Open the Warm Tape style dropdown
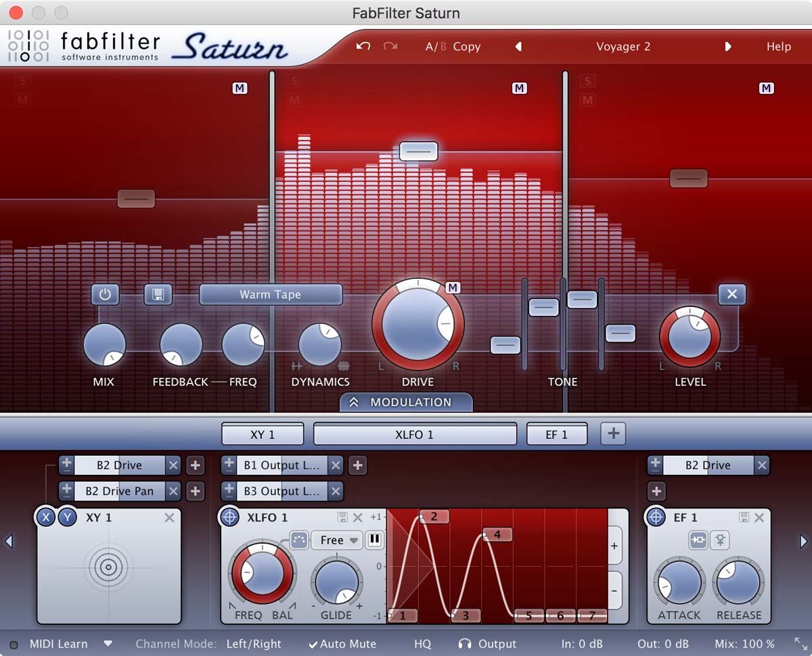This screenshot has height=656, width=812. pyautogui.click(x=270, y=295)
